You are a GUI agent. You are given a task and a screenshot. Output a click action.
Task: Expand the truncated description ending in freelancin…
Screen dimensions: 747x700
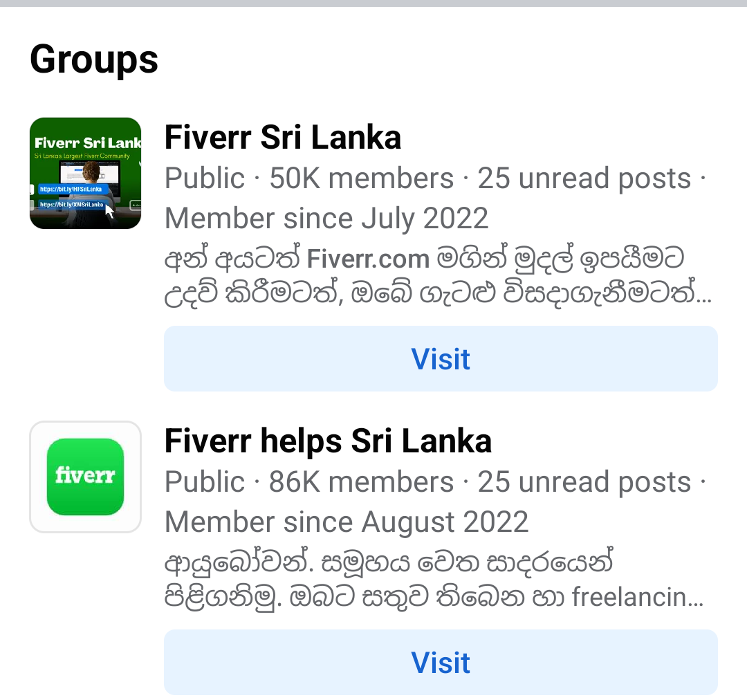click(434, 580)
